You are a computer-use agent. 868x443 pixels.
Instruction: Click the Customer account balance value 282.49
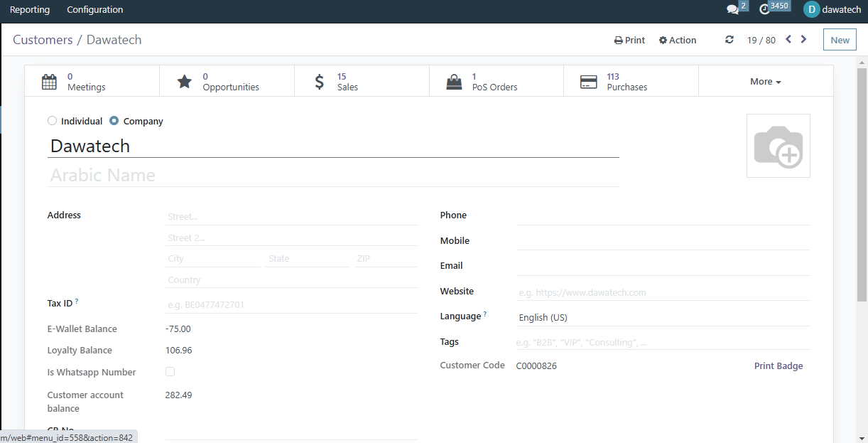tap(178, 395)
